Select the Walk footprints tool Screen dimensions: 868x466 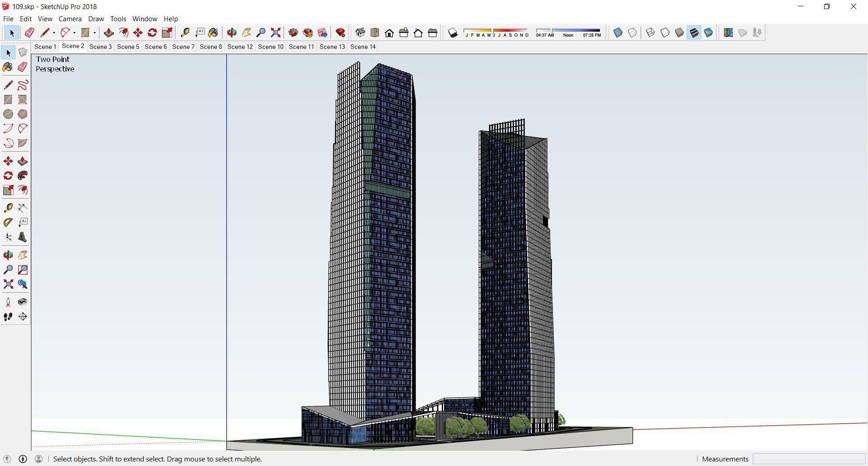[8, 317]
